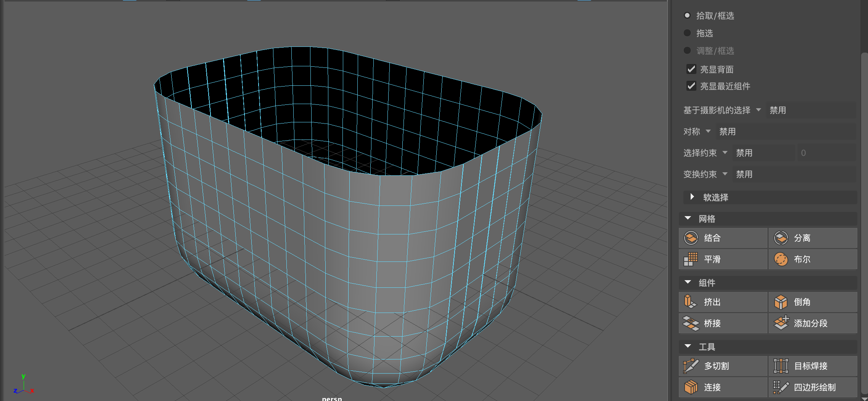This screenshot has width=868, height=401.
Task: Select the 连接 connect tool icon
Action: [691, 387]
